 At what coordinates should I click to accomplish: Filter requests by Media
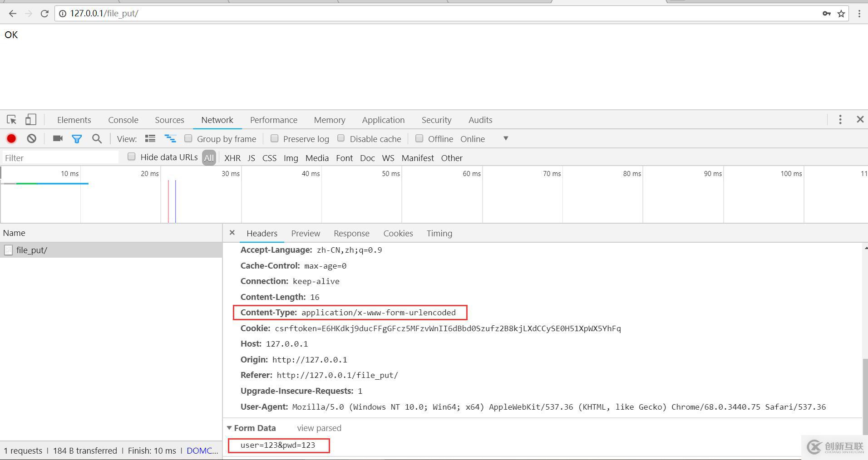click(317, 158)
